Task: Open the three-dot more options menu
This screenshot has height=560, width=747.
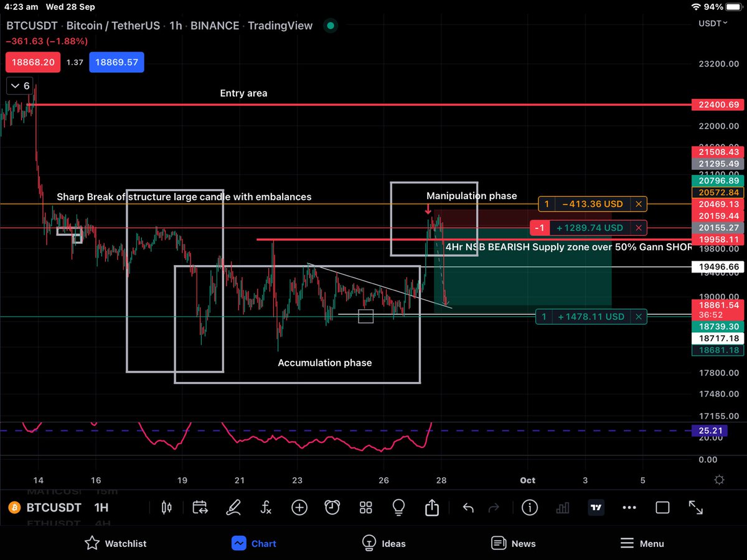Action: (x=629, y=508)
